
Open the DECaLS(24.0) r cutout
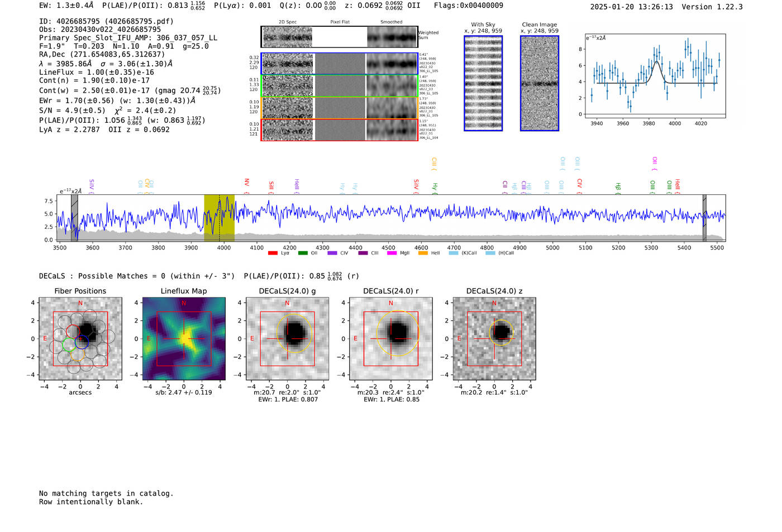pyautogui.click(x=391, y=339)
